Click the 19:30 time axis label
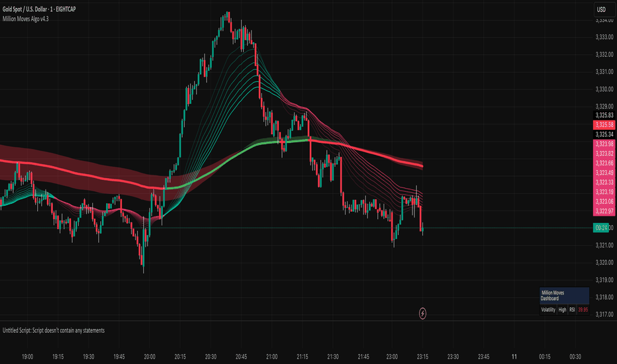This screenshot has height=364, width=617. [x=89, y=357]
